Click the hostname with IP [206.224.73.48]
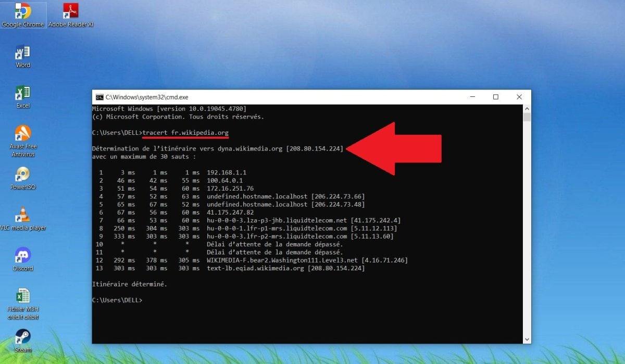Viewport: 625px width, 364px height. point(286,205)
